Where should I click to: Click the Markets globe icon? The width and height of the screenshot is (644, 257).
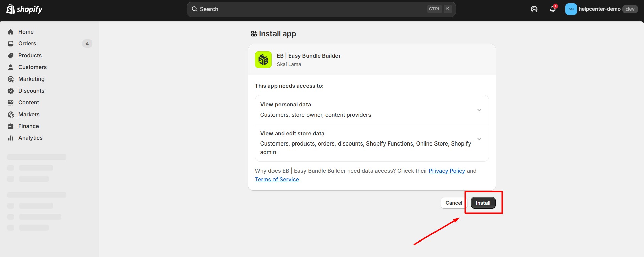tap(11, 114)
